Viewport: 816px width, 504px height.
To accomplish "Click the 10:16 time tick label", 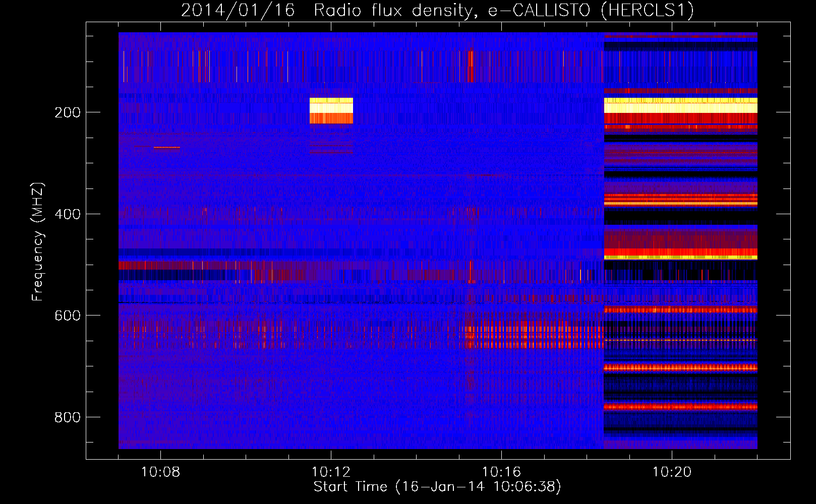I will pyautogui.click(x=501, y=472).
